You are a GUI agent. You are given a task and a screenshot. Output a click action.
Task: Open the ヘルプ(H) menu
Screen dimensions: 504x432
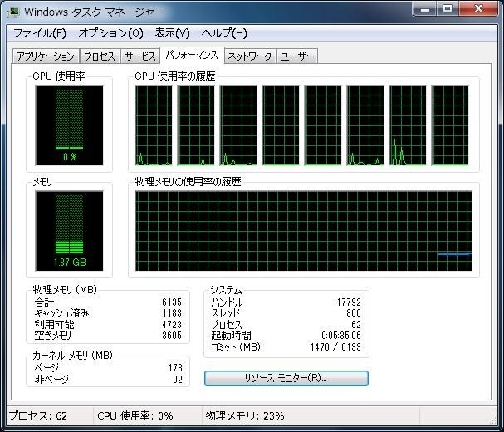click(224, 33)
